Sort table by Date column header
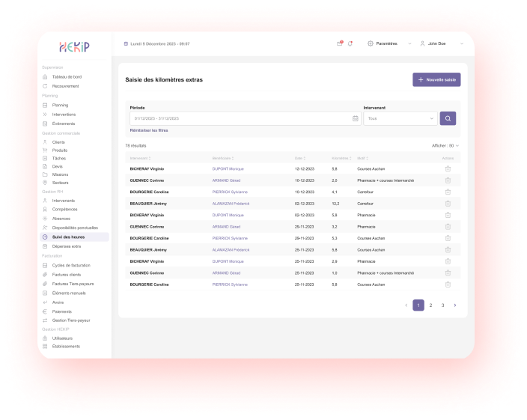Screen dimensions: 527x420 [299, 158]
